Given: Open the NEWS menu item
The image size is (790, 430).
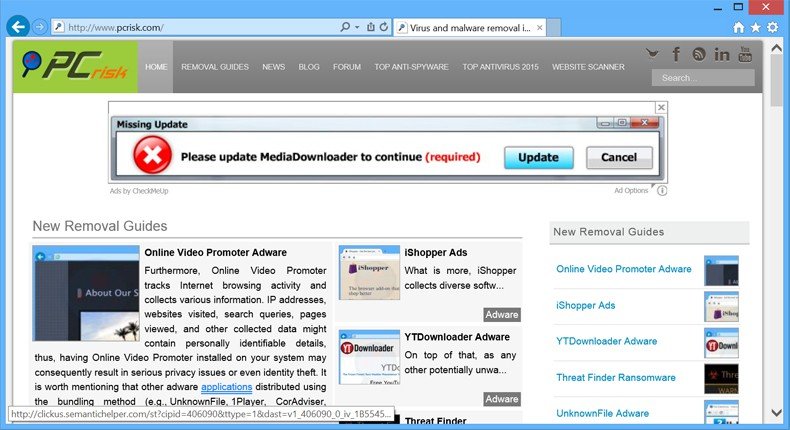Looking at the screenshot, I should pyautogui.click(x=274, y=67).
